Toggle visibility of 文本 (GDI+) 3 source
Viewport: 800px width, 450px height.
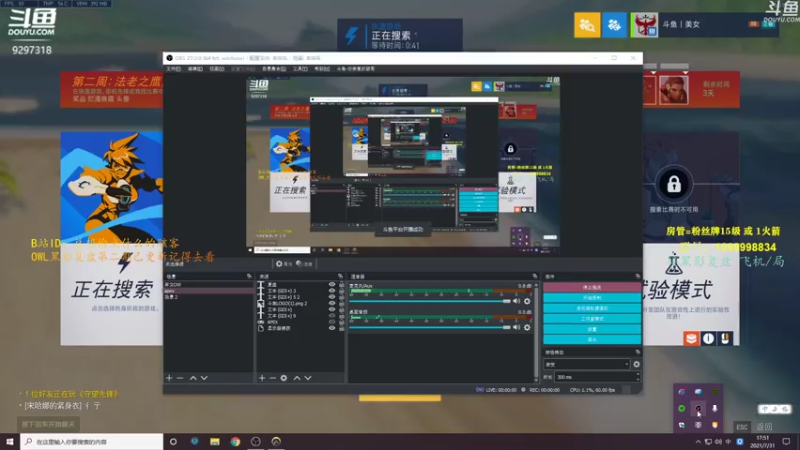click(332, 291)
